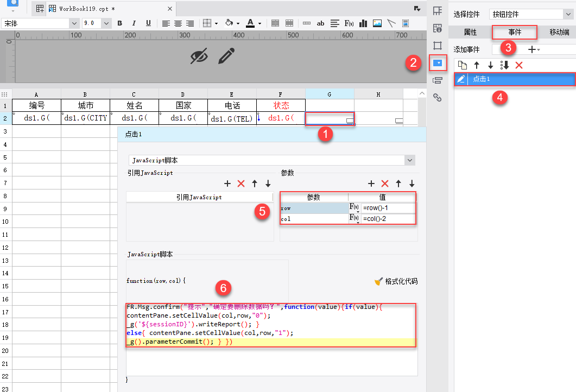Add parameter with plus icon
Viewport: 576px width, 392px height.
tap(371, 184)
